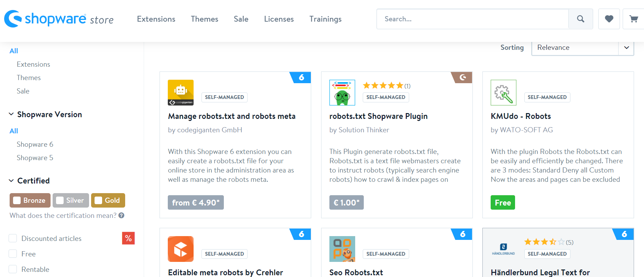Image resolution: width=644 pixels, height=277 pixels.
Task: Click the KMUdo Robots gear-wrench icon
Action: (503, 92)
